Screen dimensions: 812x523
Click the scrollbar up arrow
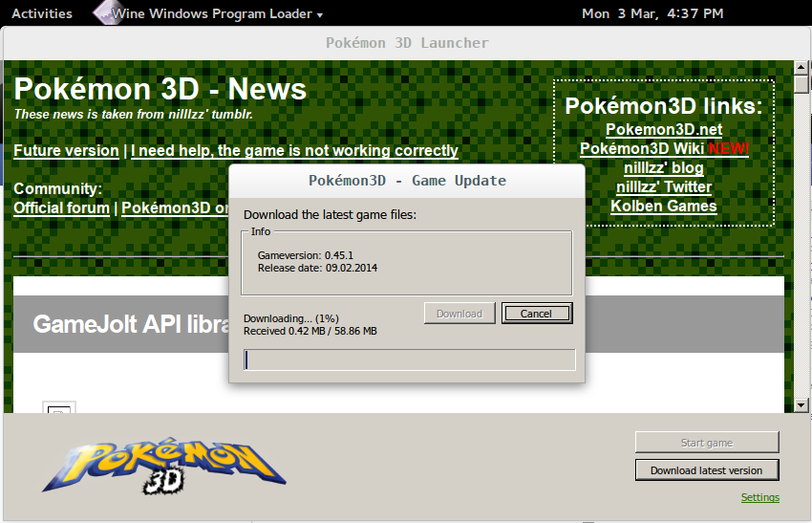pos(801,67)
